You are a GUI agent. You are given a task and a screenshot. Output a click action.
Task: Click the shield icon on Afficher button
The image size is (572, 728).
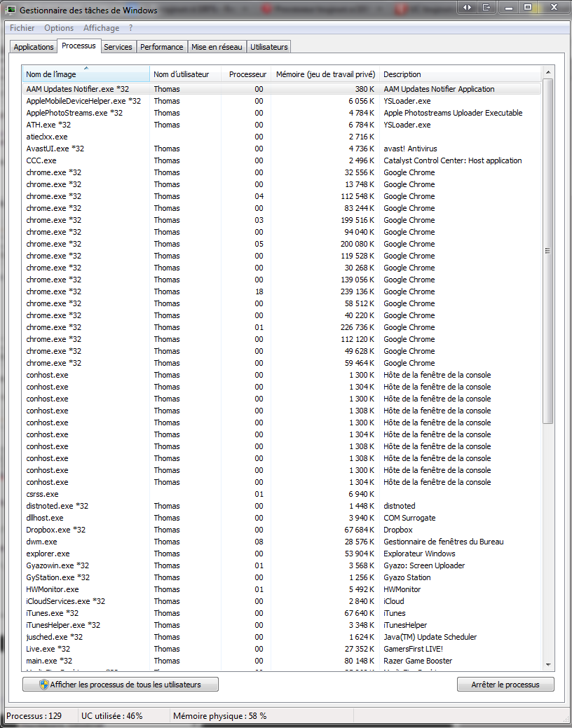43,685
